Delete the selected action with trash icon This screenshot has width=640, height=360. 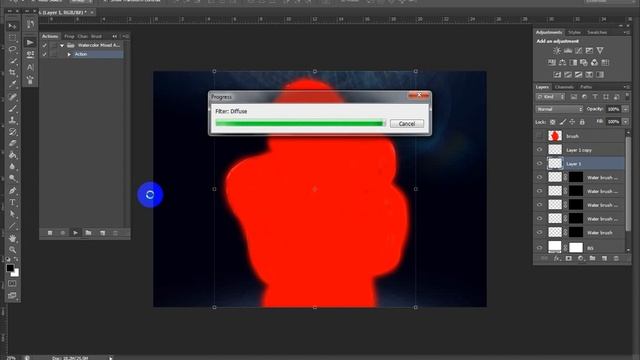(115, 233)
